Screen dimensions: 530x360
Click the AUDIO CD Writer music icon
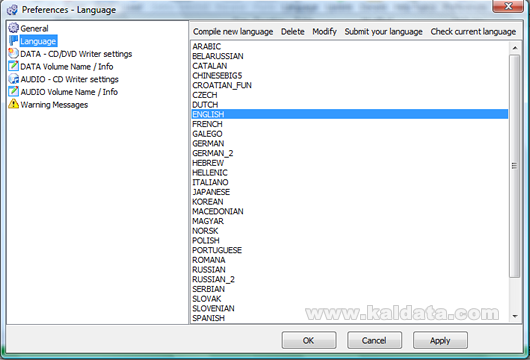click(x=14, y=79)
